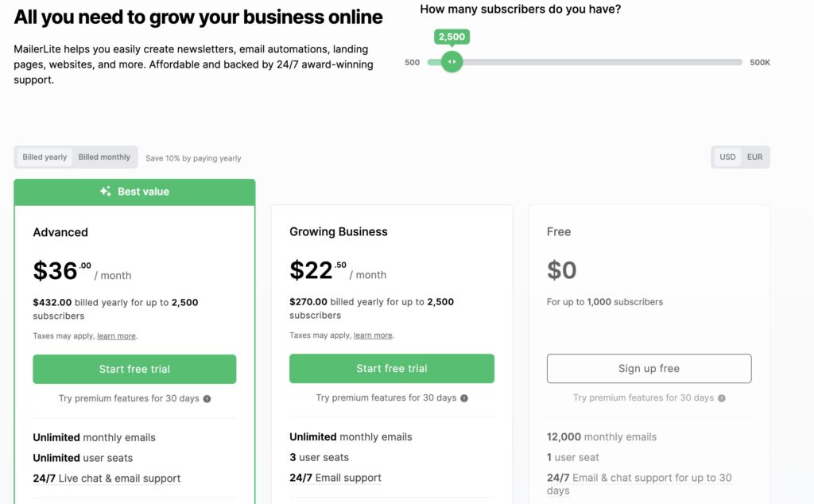Click the sparkle icon in Best value banner

pyautogui.click(x=106, y=191)
